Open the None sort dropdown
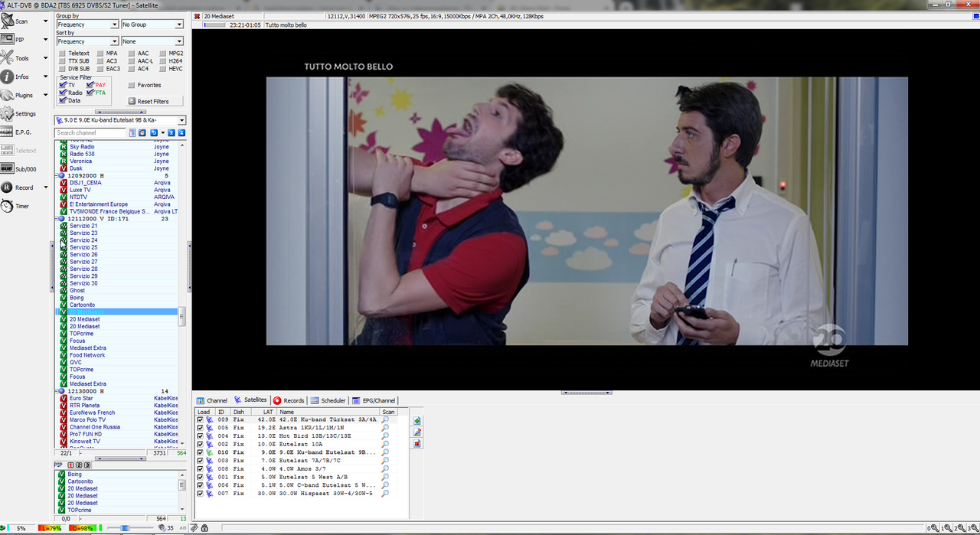This screenshot has height=535, width=980. (x=152, y=41)
